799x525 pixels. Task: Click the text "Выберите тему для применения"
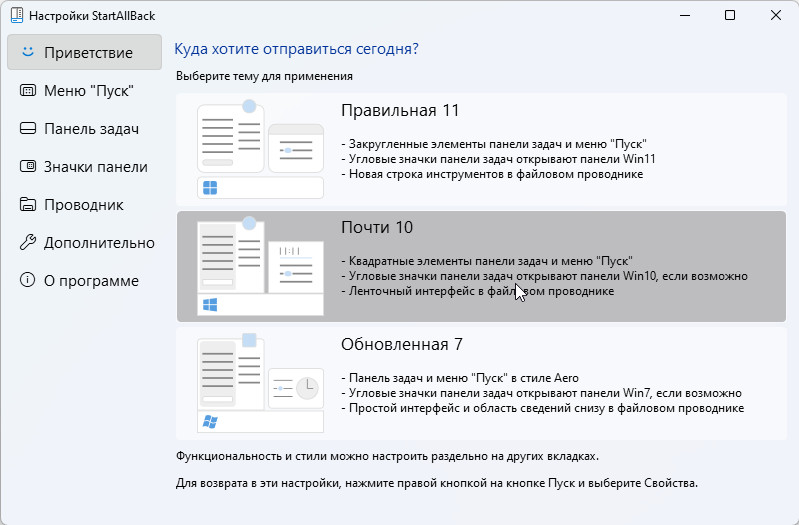(x=264, y=76)
